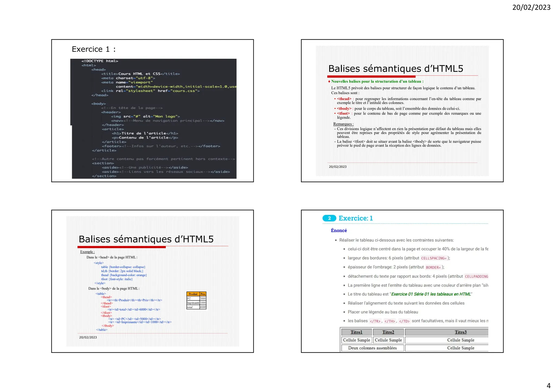Click the blue Exercice: 1 heading
The width and height of the screenshot is (555, 392).
[356, 218]
